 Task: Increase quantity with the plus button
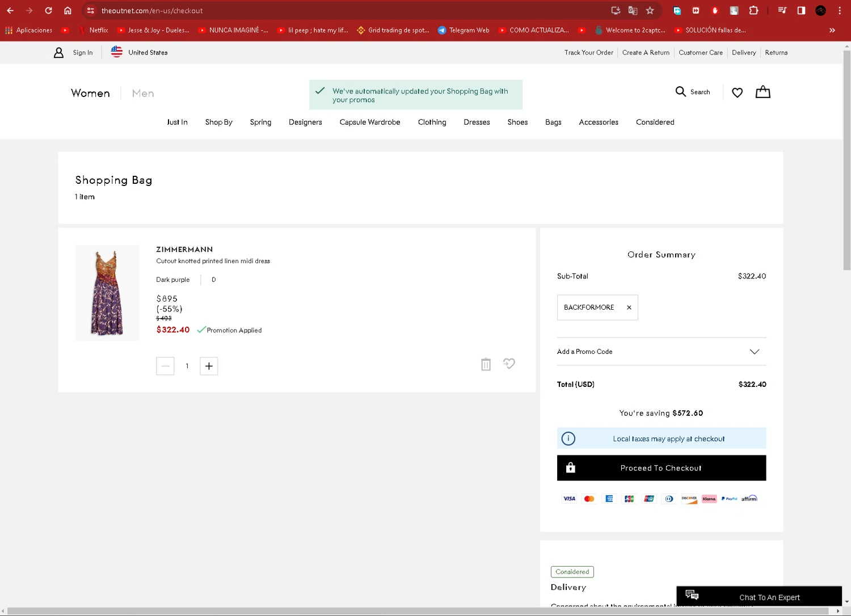[209, 366]
